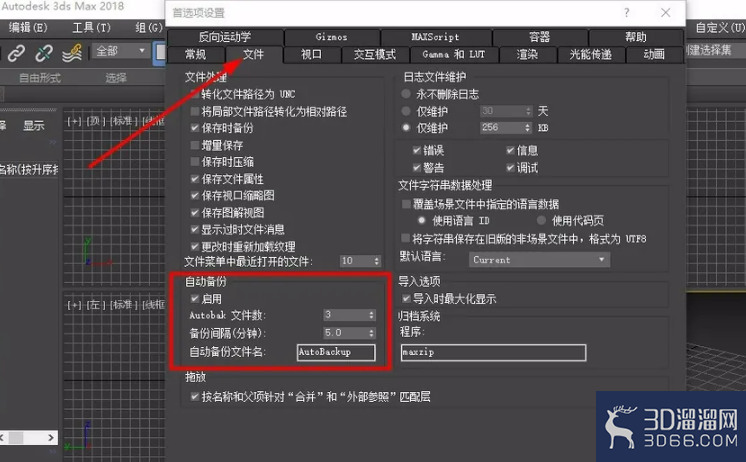Close the 首选项设置 dialog
Image resolution: width=746 pixels, height=462 pixels.
click(x=666, y=13)
